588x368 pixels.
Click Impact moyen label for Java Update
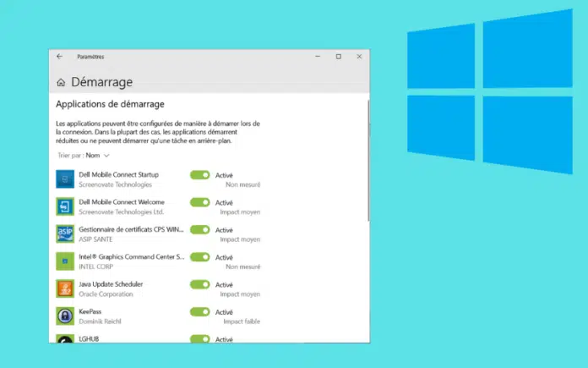(x=240, y=294)
